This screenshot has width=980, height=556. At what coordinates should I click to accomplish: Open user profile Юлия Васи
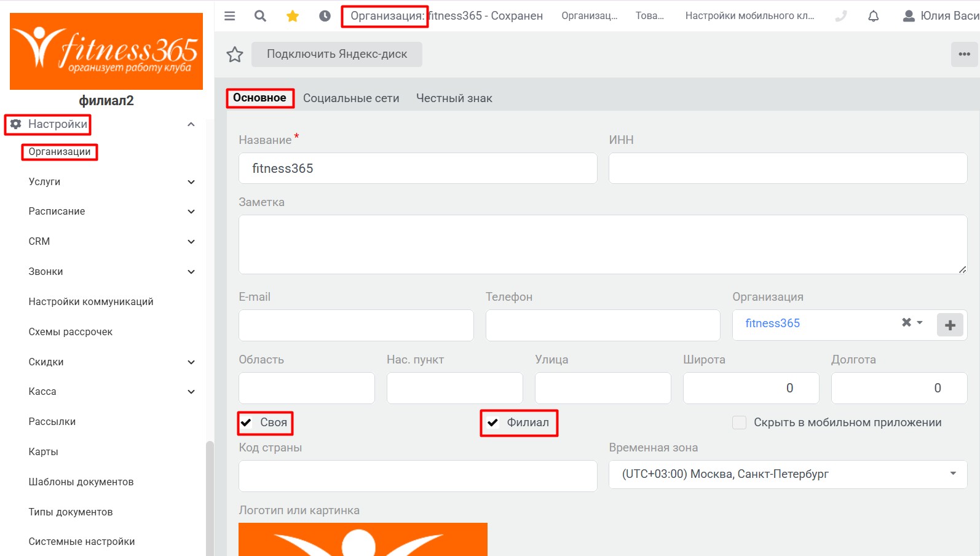click(x=941, y=16)
